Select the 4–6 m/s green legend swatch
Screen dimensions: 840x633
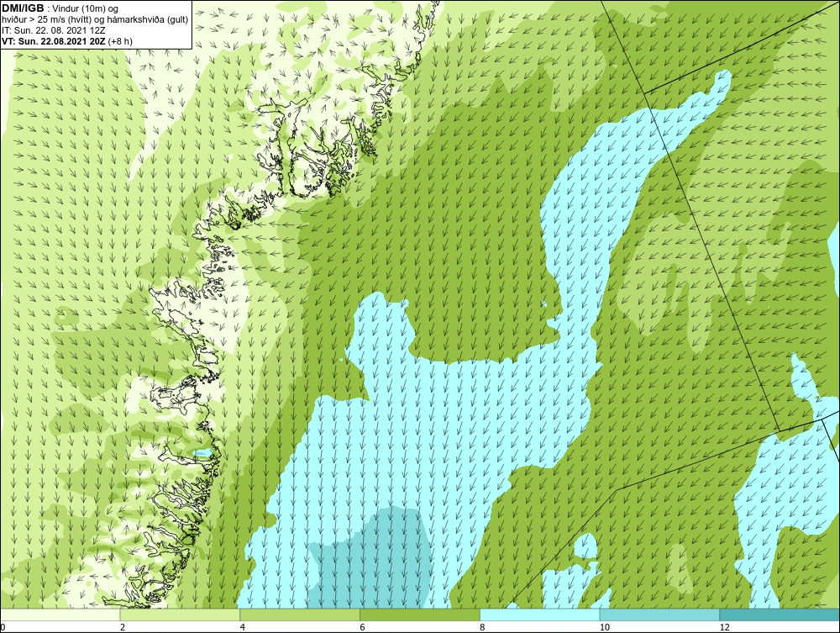click(300, 615)
